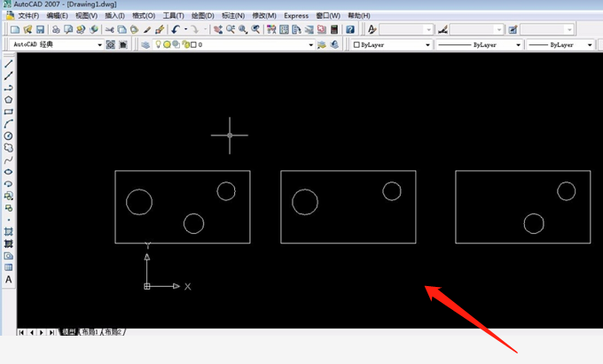Expand the text style dropdown
Screen dimensions: 603x364
pyautogui.click(x=428, y=29)
